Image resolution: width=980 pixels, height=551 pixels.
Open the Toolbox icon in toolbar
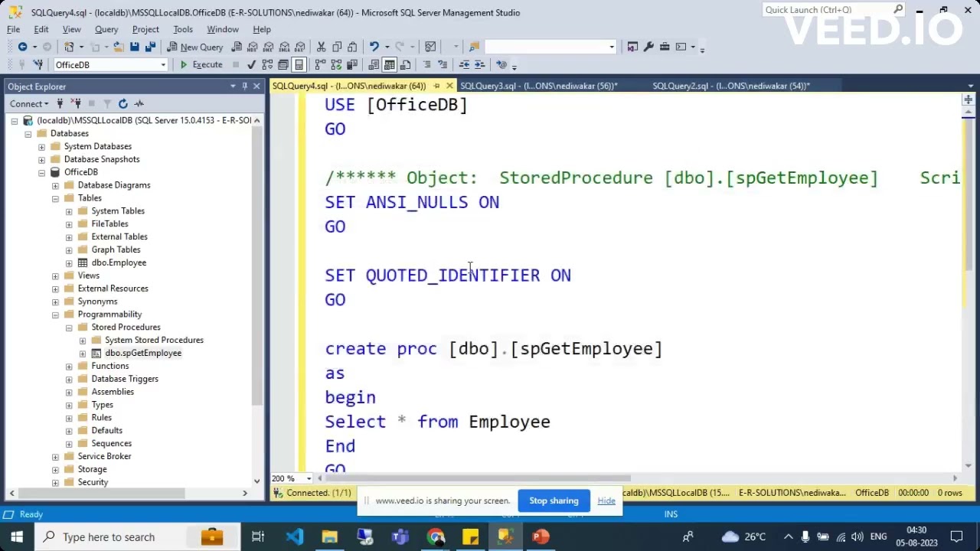(x=665, y=47)
